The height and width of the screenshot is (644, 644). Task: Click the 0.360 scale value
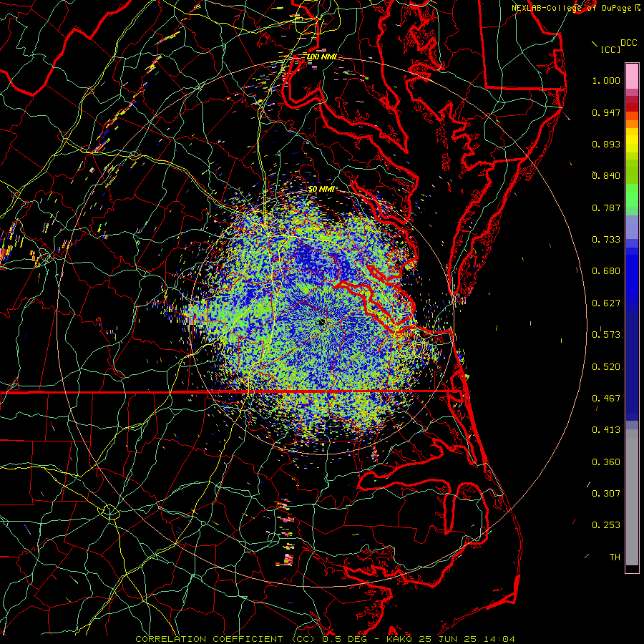(606, 462)
